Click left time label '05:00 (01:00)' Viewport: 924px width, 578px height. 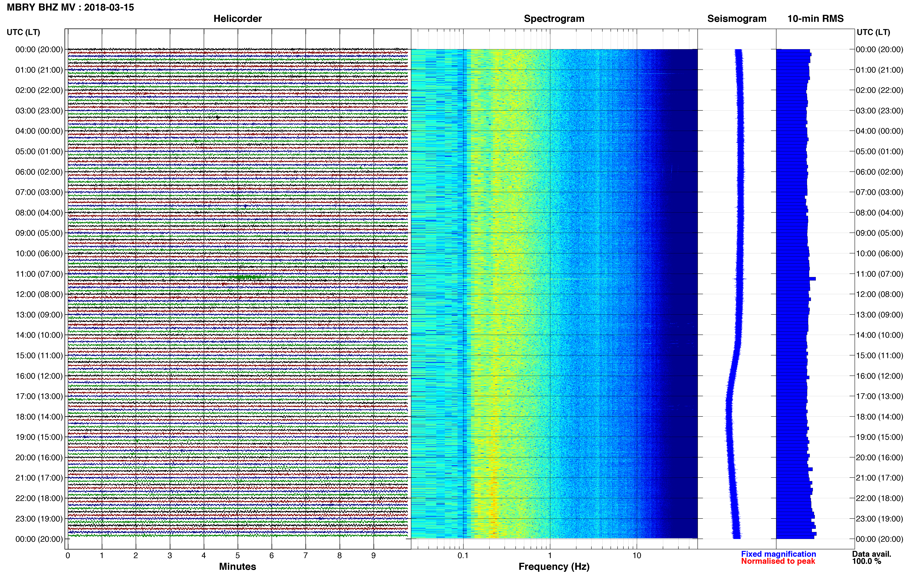pyautogui.click(x=39, y=151)
